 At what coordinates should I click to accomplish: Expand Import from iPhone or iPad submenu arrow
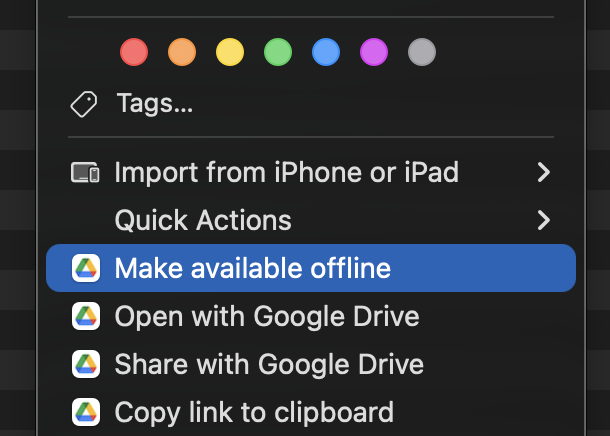pyautogui.click(x=543, y=173)
